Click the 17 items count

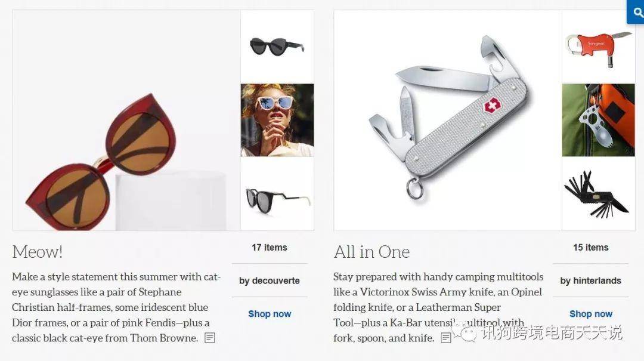pos(270,248)
